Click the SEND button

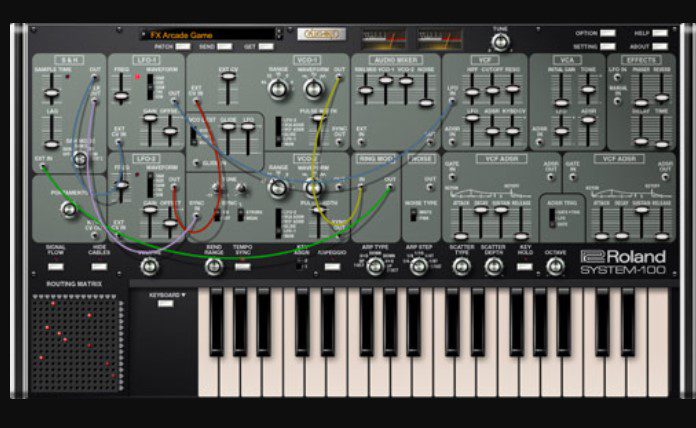tap(225, 46)
